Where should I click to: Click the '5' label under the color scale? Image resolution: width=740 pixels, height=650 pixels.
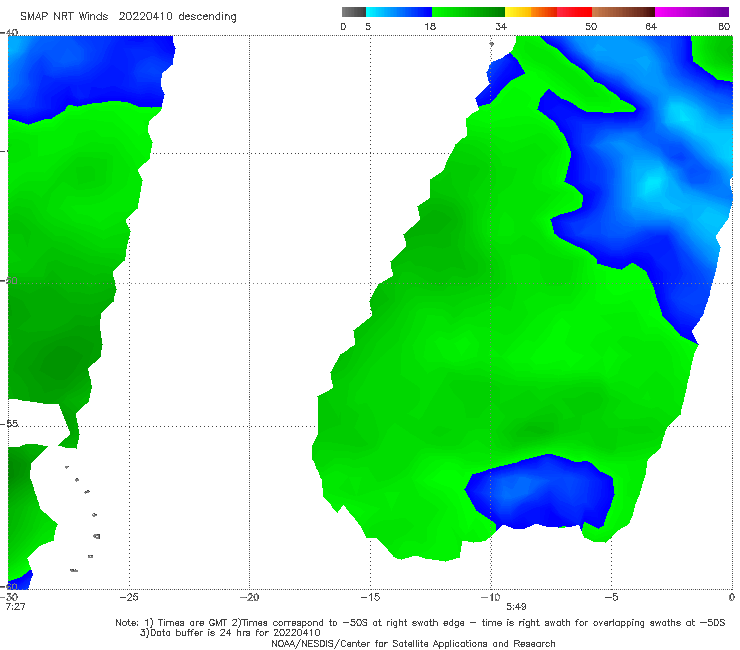[368, 26]
